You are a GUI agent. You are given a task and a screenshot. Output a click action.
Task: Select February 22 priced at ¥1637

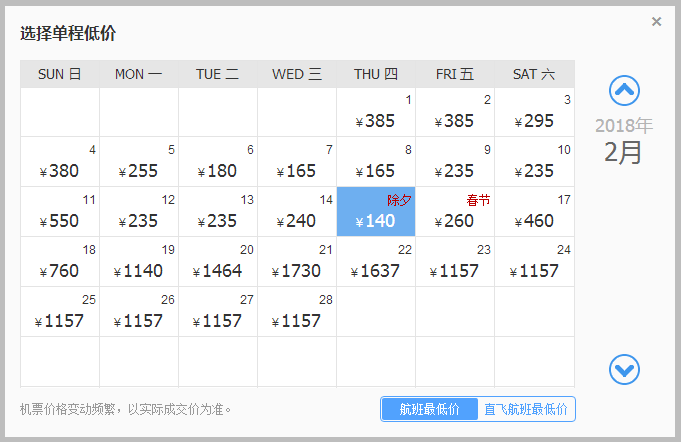(x=376, y=262)
